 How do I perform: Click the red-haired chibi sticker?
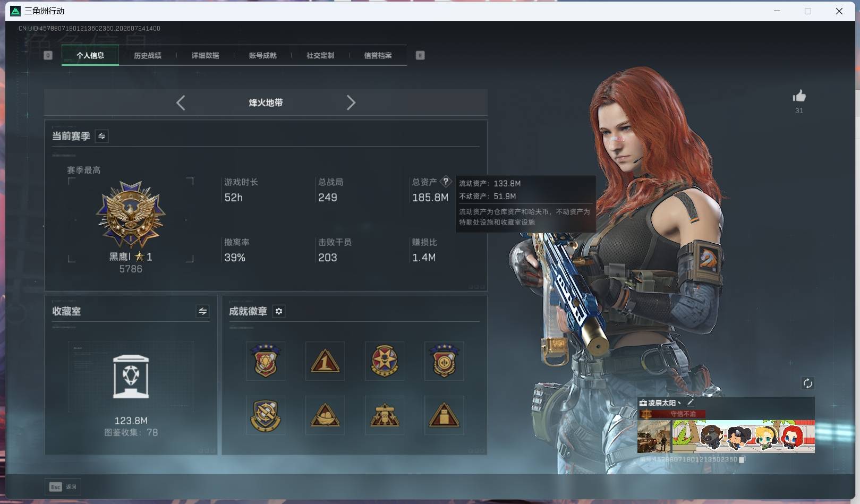(792, 437)
